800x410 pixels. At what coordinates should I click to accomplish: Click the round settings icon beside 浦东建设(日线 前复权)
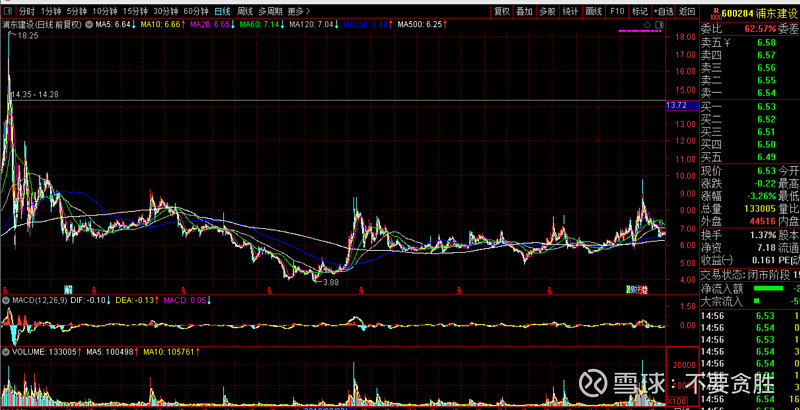88,22
